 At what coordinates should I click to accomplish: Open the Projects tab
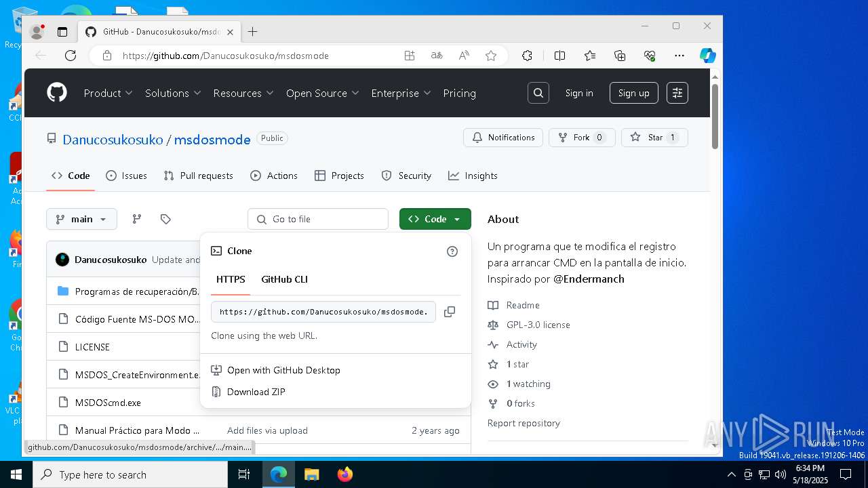[339, 176]
